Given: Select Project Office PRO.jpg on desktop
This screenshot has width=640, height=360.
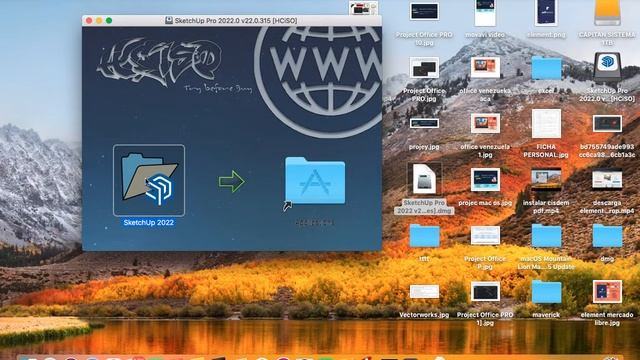Looking at the screenshot, I should pos(424,67).
